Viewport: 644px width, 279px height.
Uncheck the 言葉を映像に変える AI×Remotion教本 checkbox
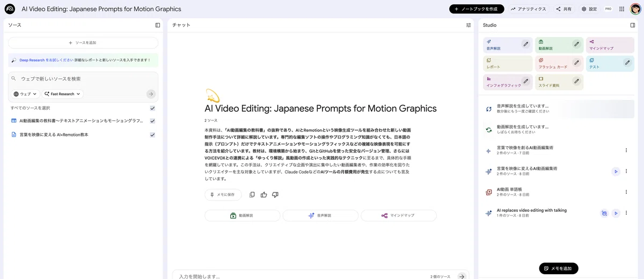point(152,135)
